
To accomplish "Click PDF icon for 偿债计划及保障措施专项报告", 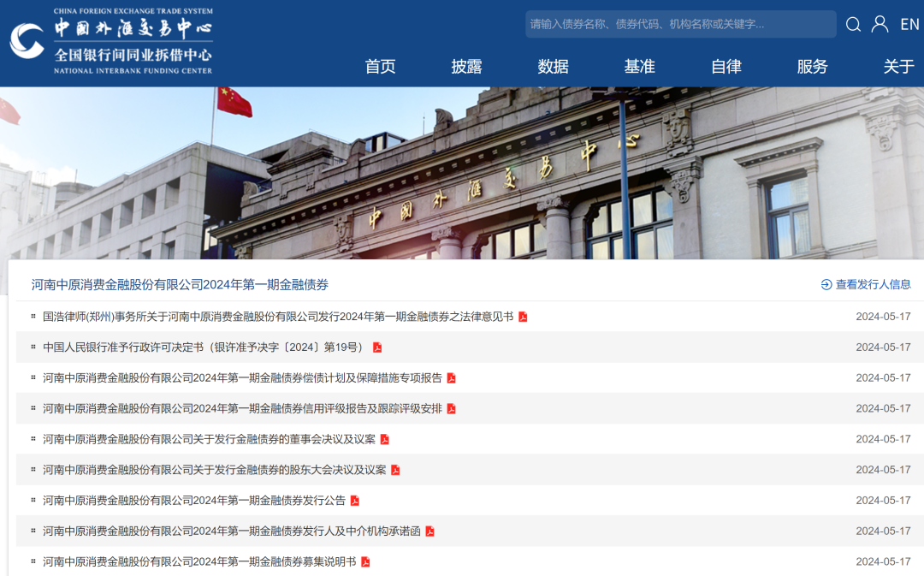I will [x=452, y=378].
